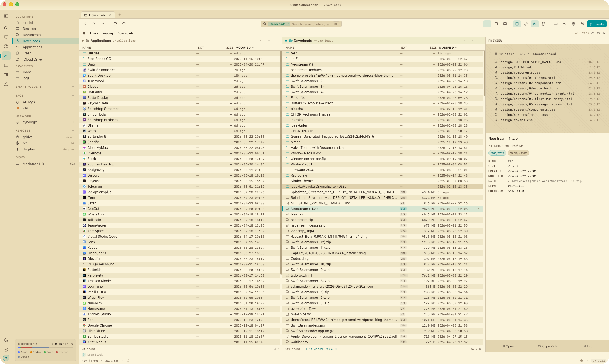Select the Downloads tab
The width and height of the screenshot is (609, 364).
[97, 15]
